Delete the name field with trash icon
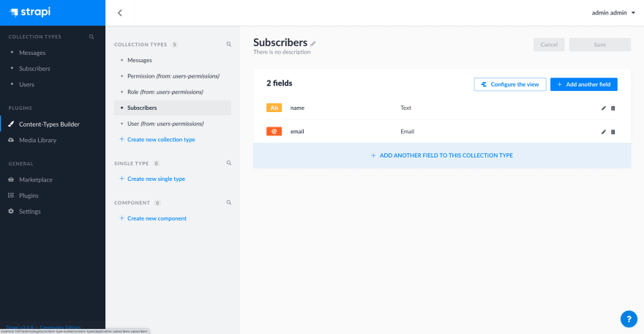This screenshot has width=644, height=334. (613, 108)
